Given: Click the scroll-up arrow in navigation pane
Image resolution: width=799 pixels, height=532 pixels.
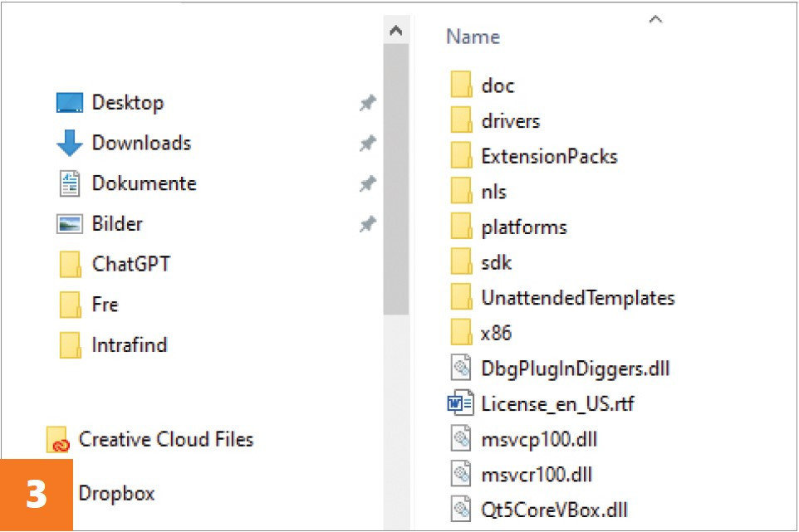Looking at the screenshot, I should tap(396, 31).
